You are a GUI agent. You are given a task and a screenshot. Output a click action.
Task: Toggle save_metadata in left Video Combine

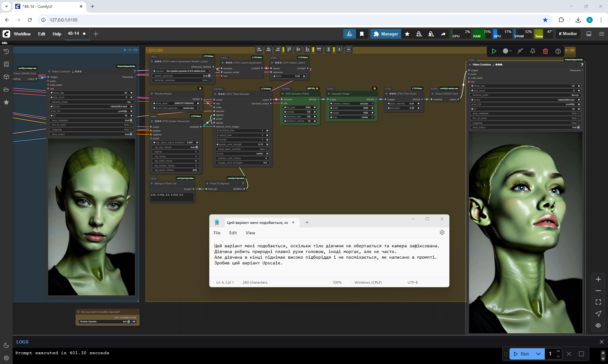coord(131,120)
